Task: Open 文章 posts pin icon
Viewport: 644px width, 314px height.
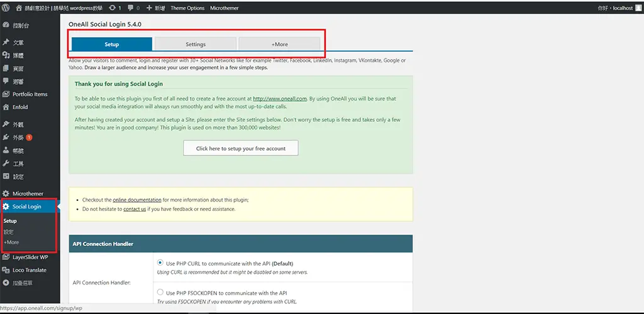Action: pos(6,42)
